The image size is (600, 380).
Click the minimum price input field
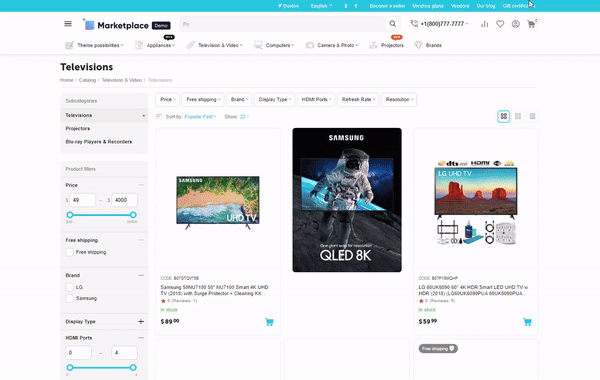tap(82, 200)
